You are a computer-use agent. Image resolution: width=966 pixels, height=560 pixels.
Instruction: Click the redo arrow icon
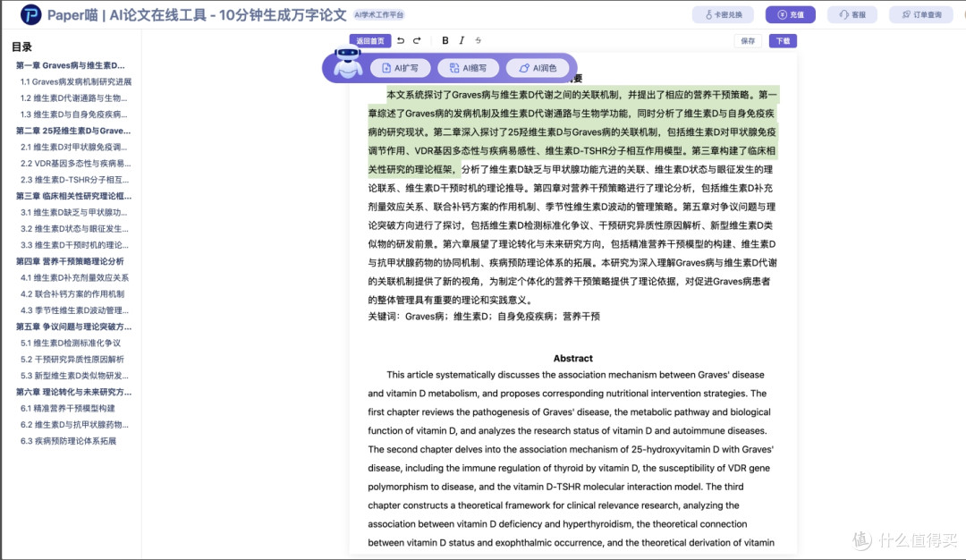click(417, 40)
